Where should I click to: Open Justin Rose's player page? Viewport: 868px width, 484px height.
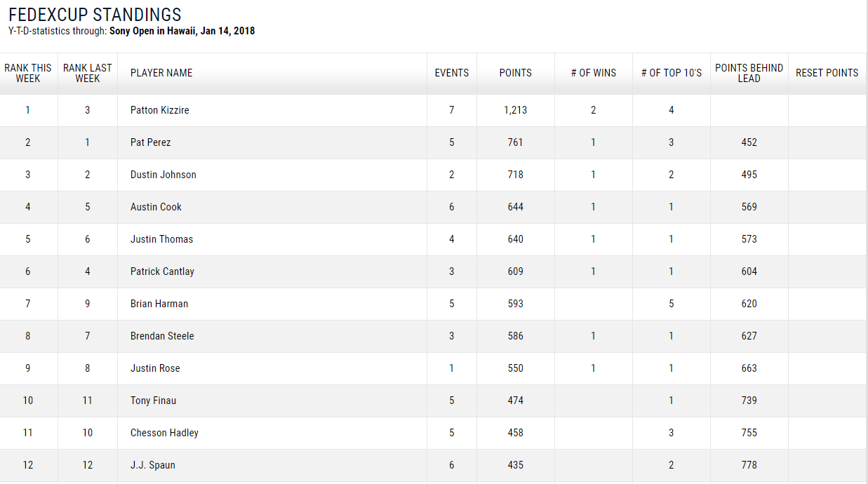[154, 368]
